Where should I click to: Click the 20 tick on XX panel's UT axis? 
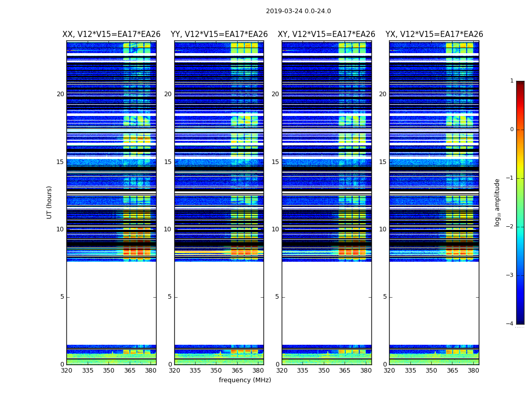point(60,94)
